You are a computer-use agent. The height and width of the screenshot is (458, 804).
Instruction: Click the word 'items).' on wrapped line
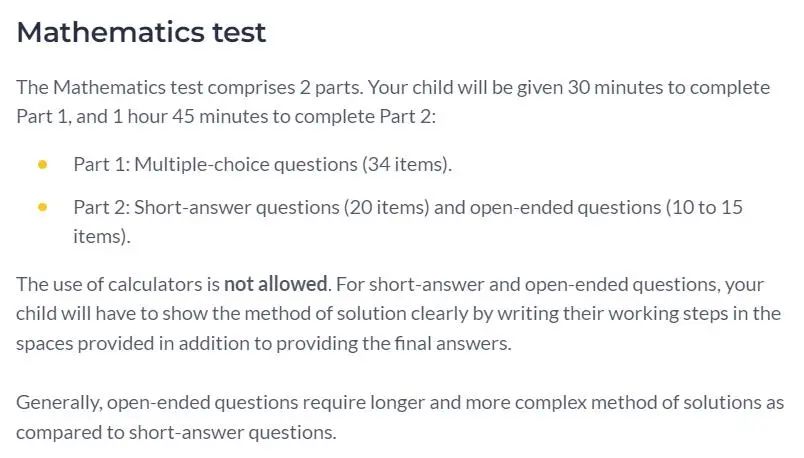102,236
